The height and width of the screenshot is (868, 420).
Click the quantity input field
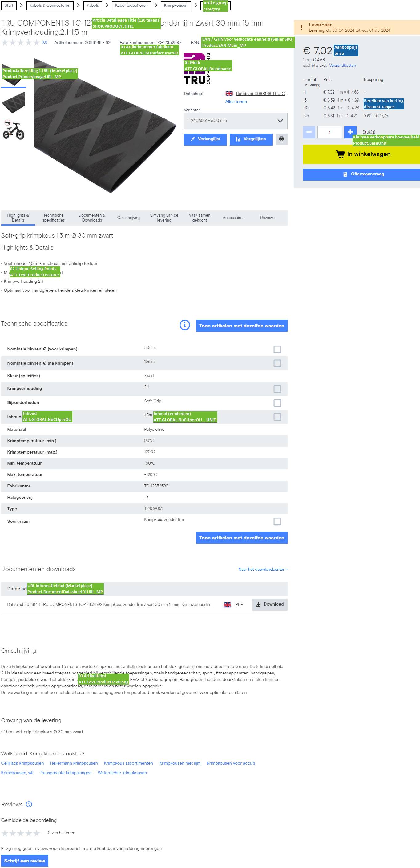tap(329, 132)
